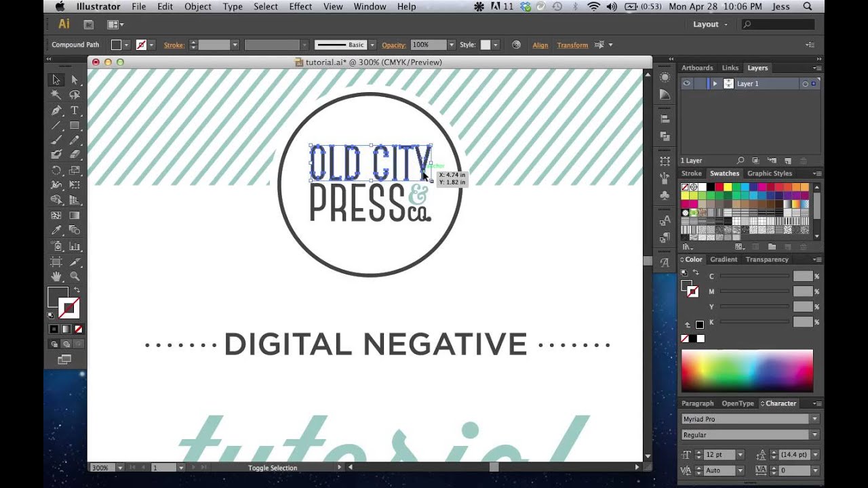Activate the Fill box in toolbox
This screenshot has height=488, width=868.
(x=58, y=298)
